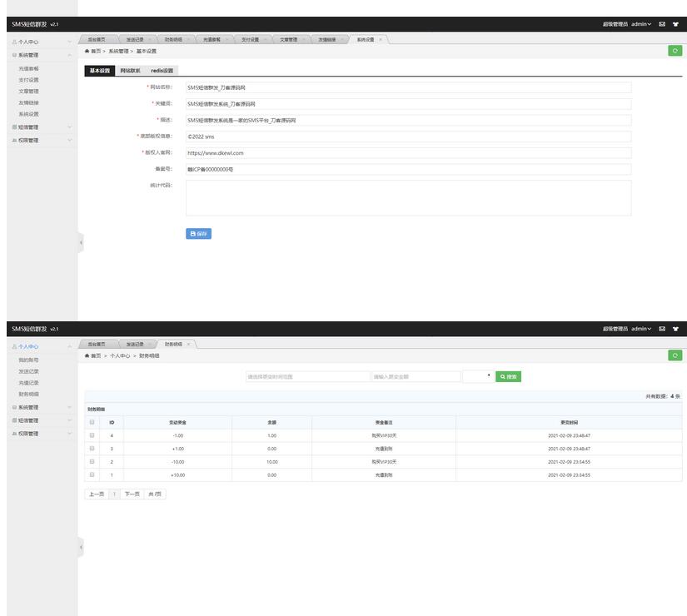Click the green refresh icon on the 财务明细 page
Viewport: 687px width, 616px height.
(675, 355)
